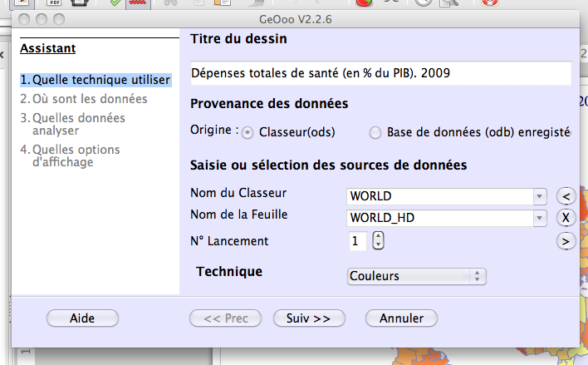Increment the N° Lancement spinner arrow
This screenshot has width=588, height=365.
point(378,237)
